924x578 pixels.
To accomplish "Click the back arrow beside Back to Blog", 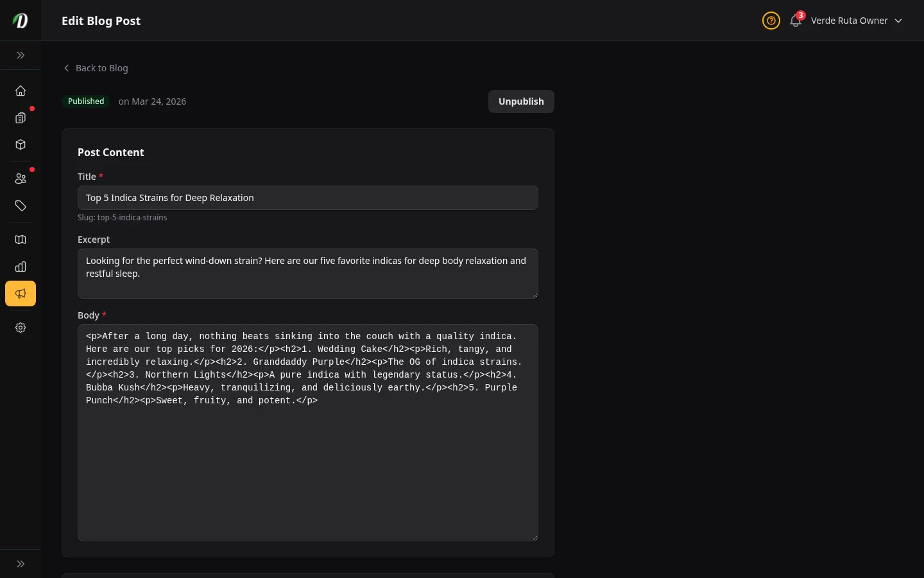I will pos(67,68).
